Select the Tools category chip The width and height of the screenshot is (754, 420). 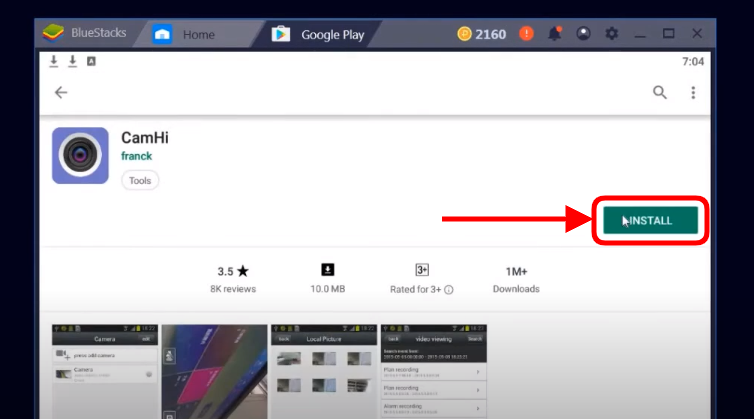click(140, 180)
